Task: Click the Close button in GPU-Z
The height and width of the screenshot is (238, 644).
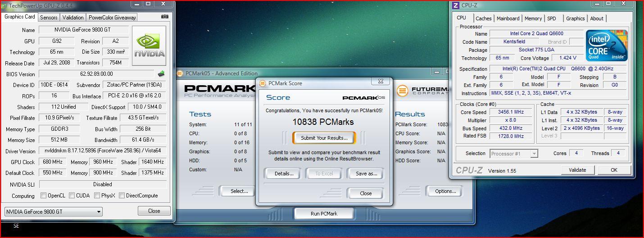Action: tap(154, 211)
